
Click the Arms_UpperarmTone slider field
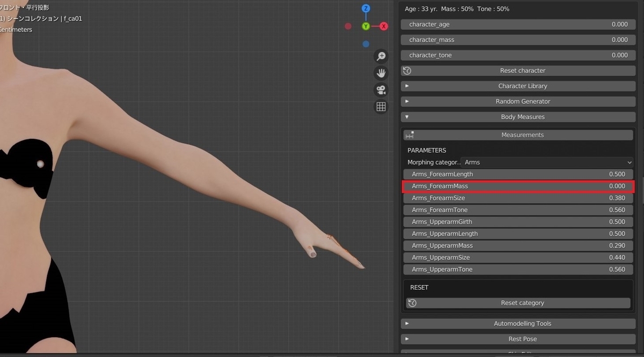pyautogui.click(x=518, y=269)
